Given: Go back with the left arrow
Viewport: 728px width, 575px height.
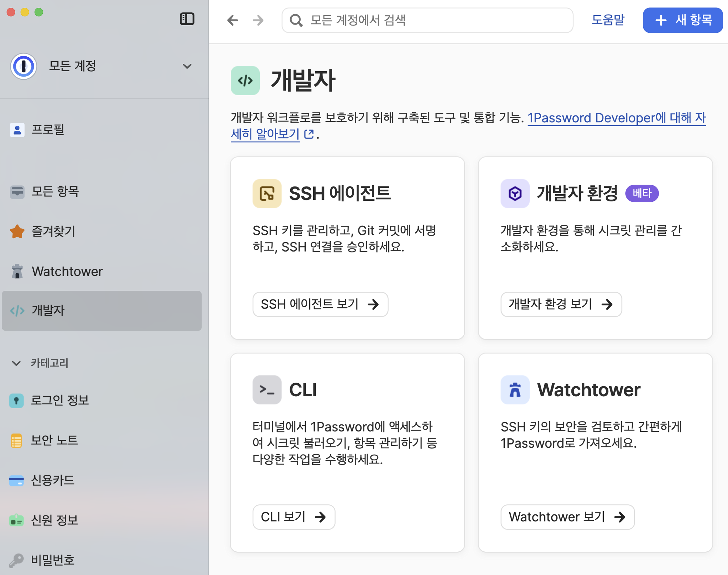Looking at the screenshot, I should (232, 20).
